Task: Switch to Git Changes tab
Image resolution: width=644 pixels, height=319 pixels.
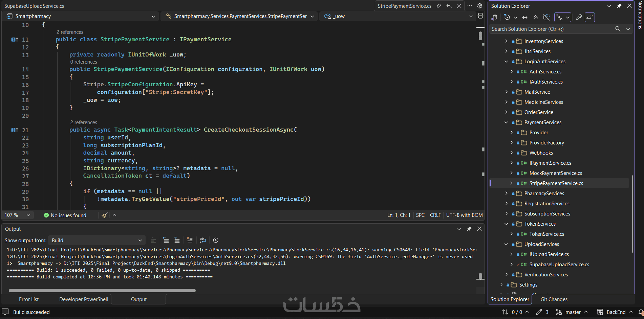Action: coord(554,299)
